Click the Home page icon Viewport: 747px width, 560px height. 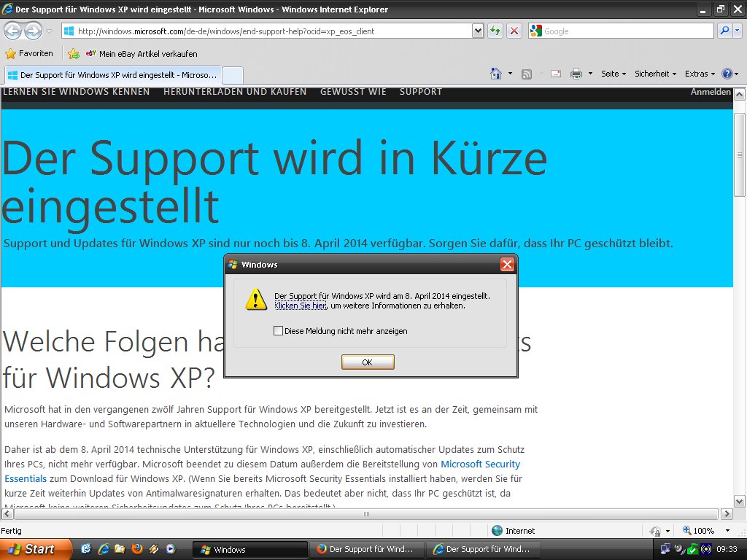496,74
